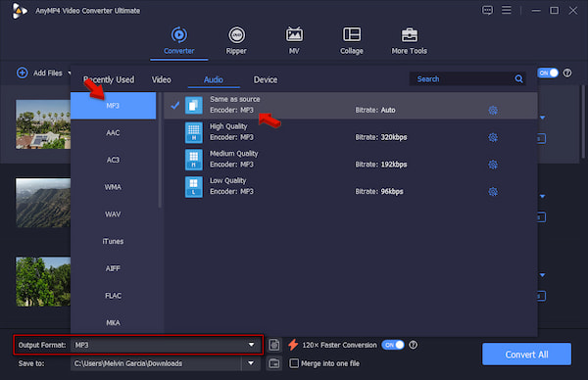Switch to the Video tab
Image resolution: width=588 pixels, height=380 pixels.
tap(162, 79)
